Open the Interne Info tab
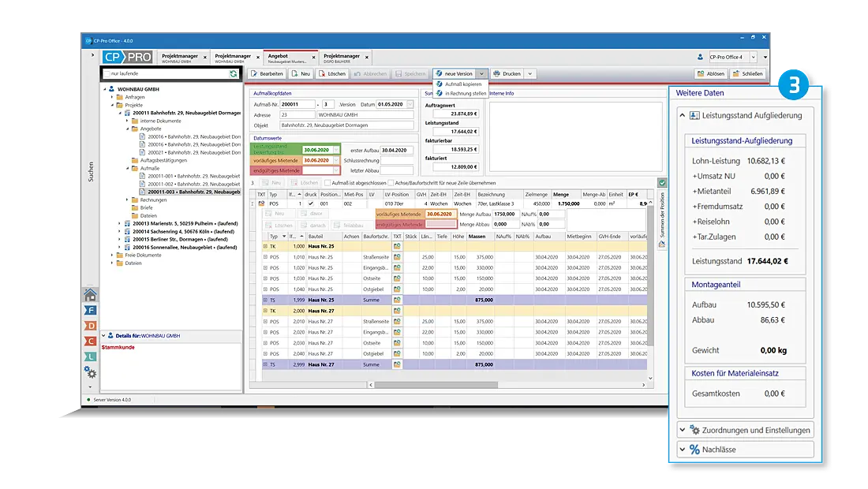Image resolution: width=868 pixels, height=489 pixels. (x=502, y=94)
